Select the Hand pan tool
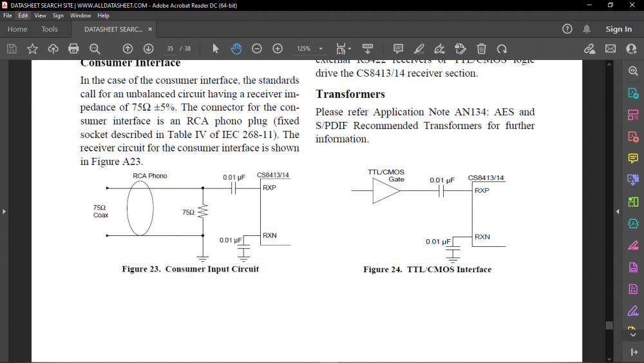This screenshot has height=363, width=644. (x=236, y=48)
